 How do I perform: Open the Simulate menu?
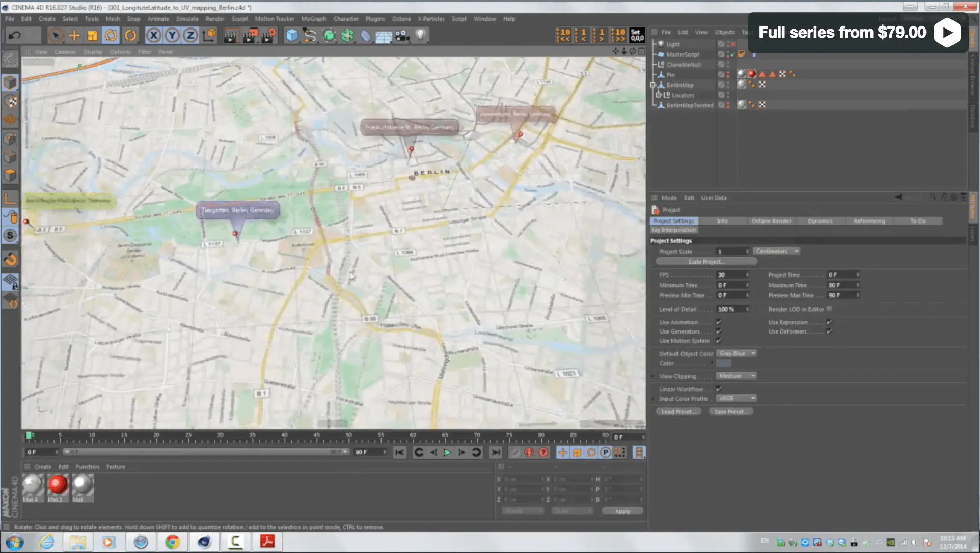[187, 19]
